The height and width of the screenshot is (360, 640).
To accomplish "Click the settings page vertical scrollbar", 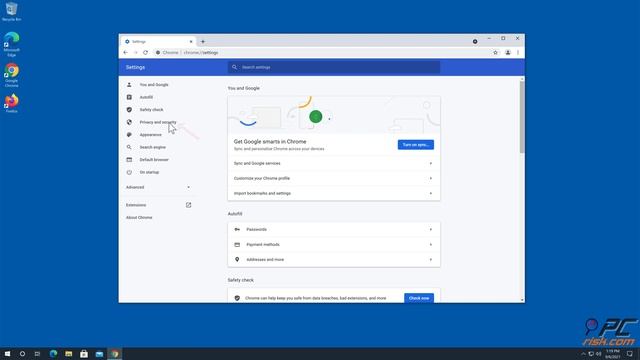I will tap(522, 117).
